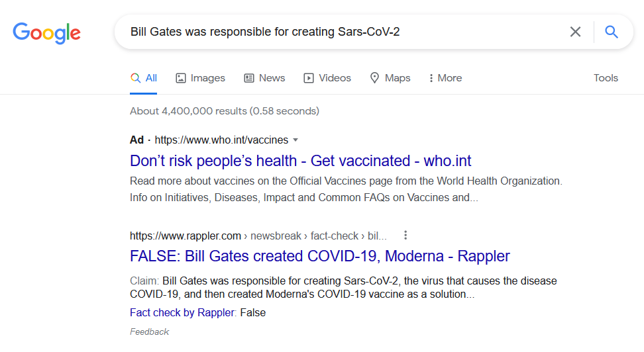Screen dimensions: 644x352
Task: Click the blue search magnifier icon
Action: [x=612, y=32]
